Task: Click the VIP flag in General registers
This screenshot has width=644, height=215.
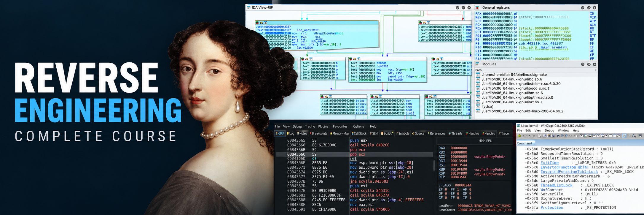Action: (593, 18)
